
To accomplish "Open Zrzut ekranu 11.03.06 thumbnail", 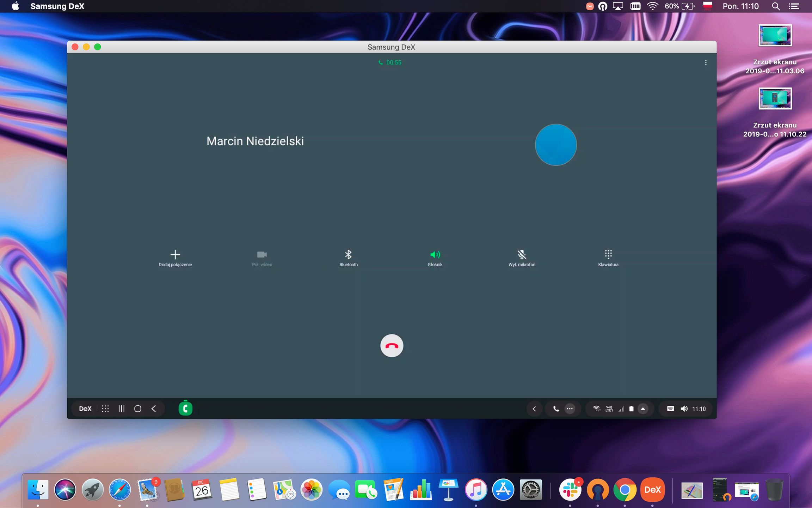I will [x=775, y=35].
